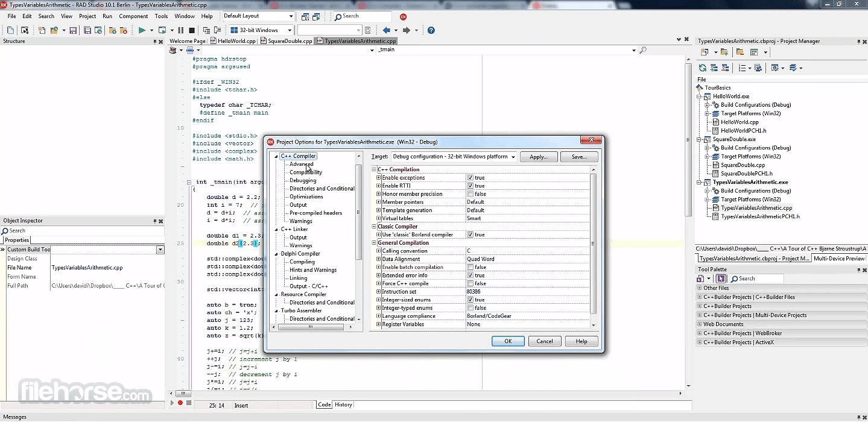Open the Target configuration dropdown in dialog
Viewport: 868px width, 422px height.
click(x=513, y=157)
